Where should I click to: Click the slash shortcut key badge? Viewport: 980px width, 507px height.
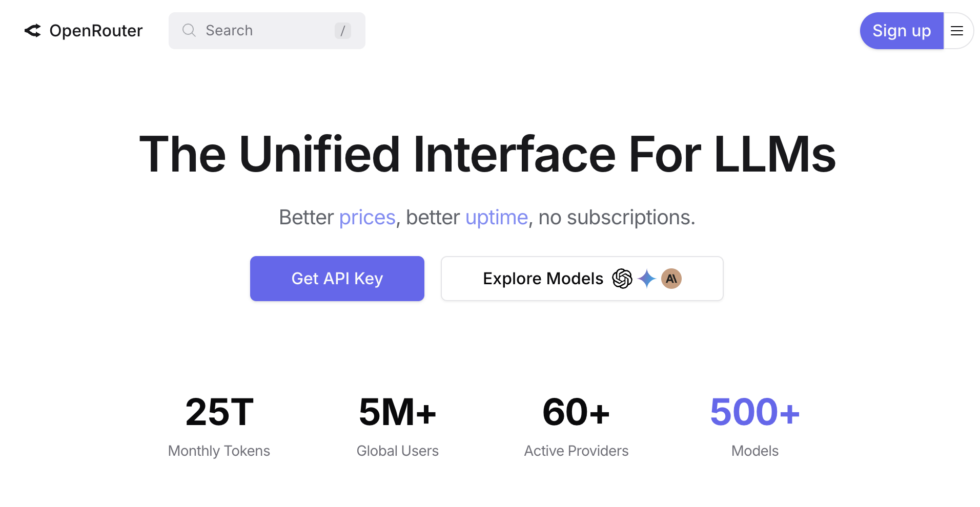click(x=342, y=31)
